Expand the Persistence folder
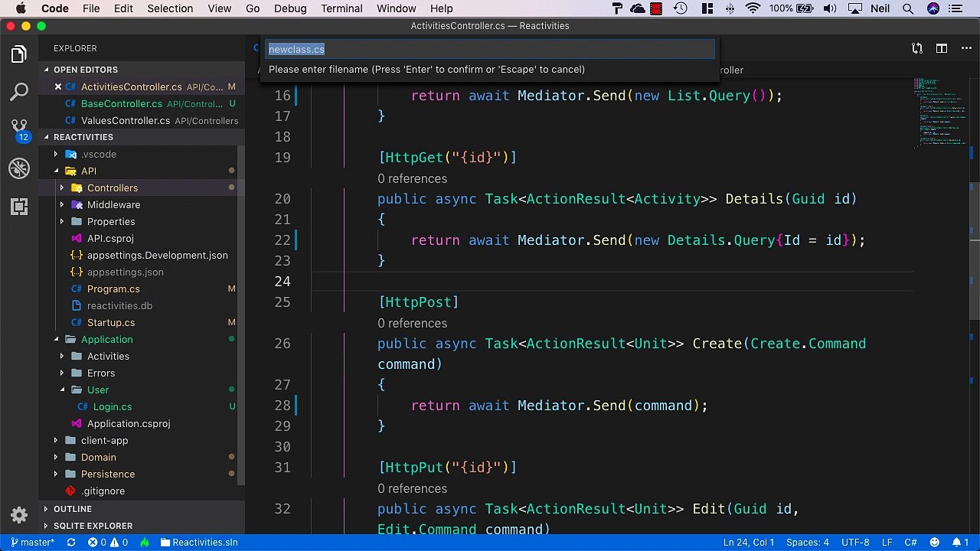This screenshot has width=980, height=551. (x=55, y=474)
